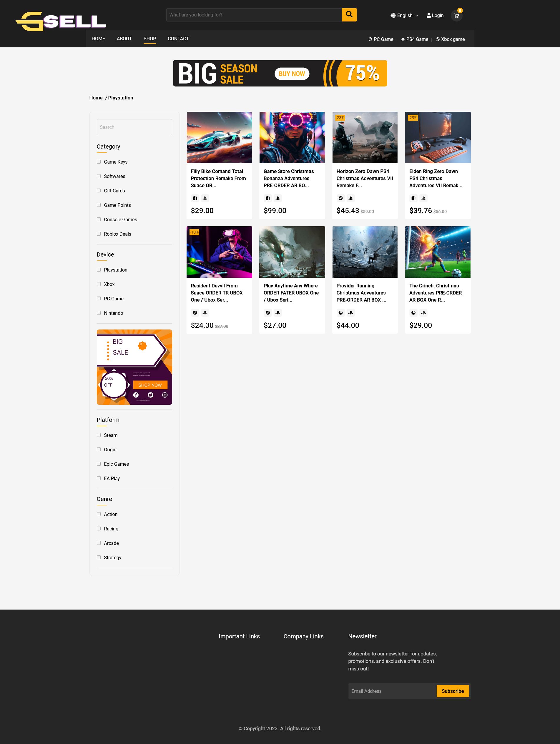Open the PS4 Game link in navbar
This screenshot has height=744, width=560.
(x=414, y=39)
